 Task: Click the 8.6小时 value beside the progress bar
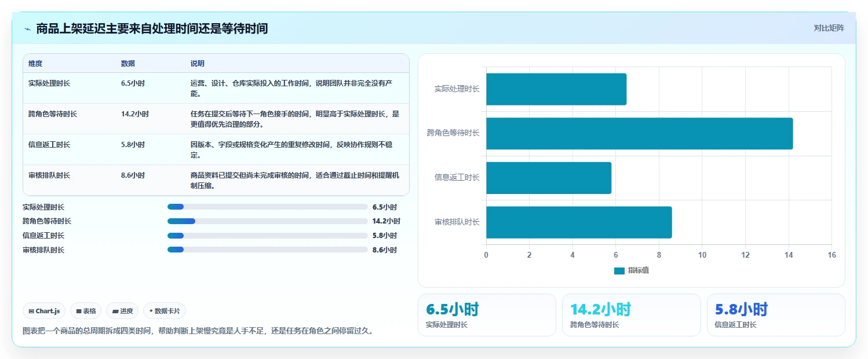[385, 250]
